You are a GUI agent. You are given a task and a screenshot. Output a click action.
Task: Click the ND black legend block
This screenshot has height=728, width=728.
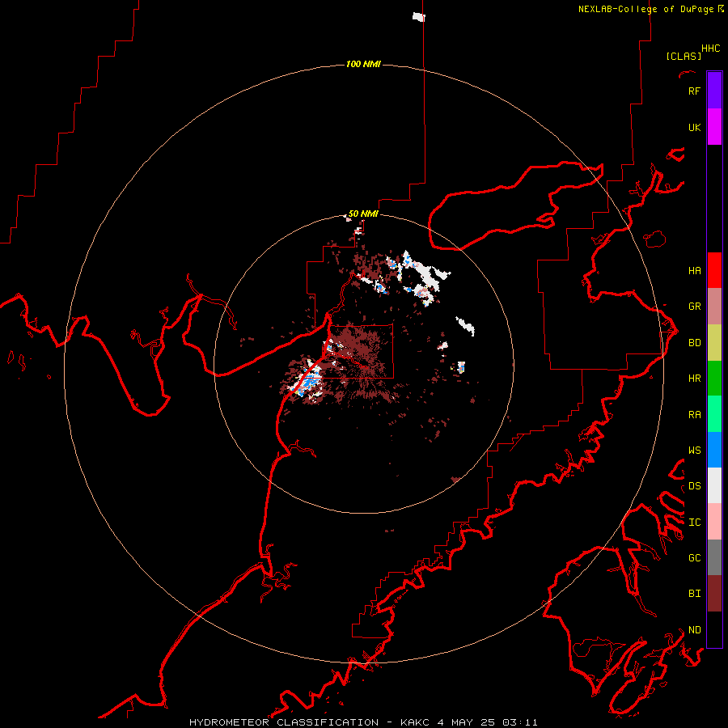coord(714,629)
